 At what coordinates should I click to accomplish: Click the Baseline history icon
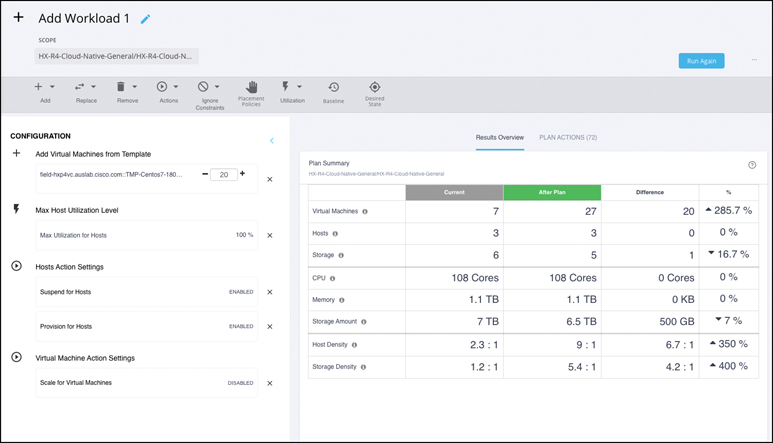334,88
